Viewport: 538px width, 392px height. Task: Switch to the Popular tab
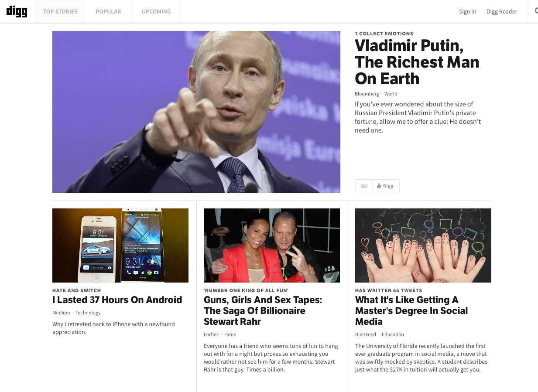108,12
